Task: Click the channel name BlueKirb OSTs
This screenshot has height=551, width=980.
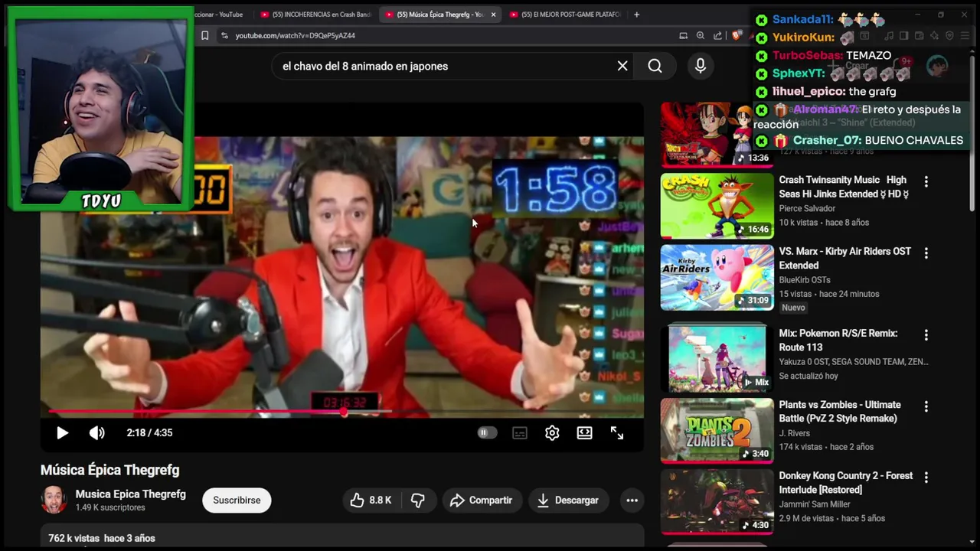Action: (805, 279)
